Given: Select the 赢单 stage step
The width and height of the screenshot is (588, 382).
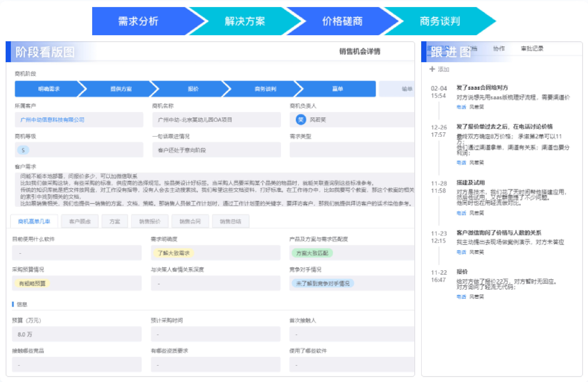Looking at the screenshot, I should coord(337,89).
